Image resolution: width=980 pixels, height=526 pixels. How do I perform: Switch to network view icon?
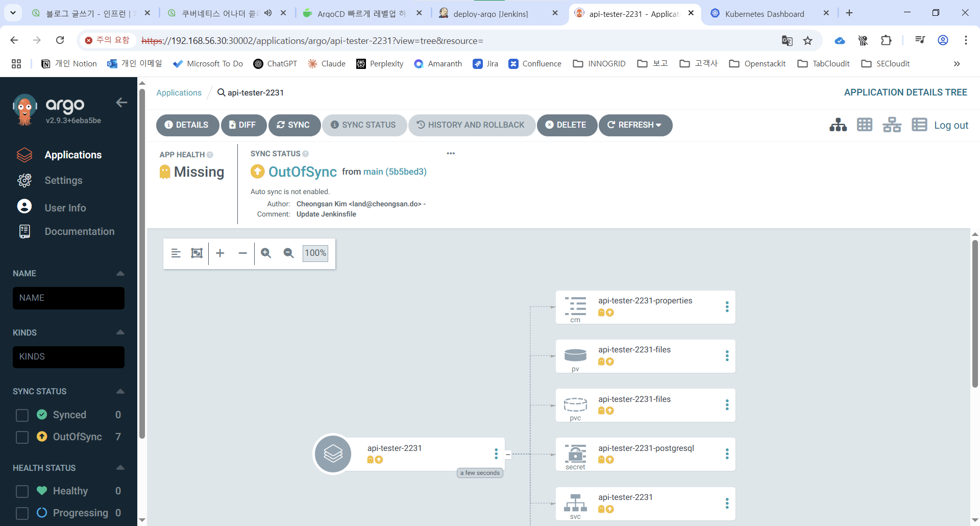pos(892,125)
